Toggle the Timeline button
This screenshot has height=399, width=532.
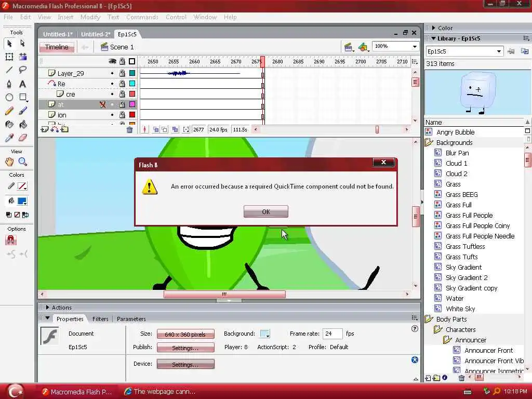57,47
